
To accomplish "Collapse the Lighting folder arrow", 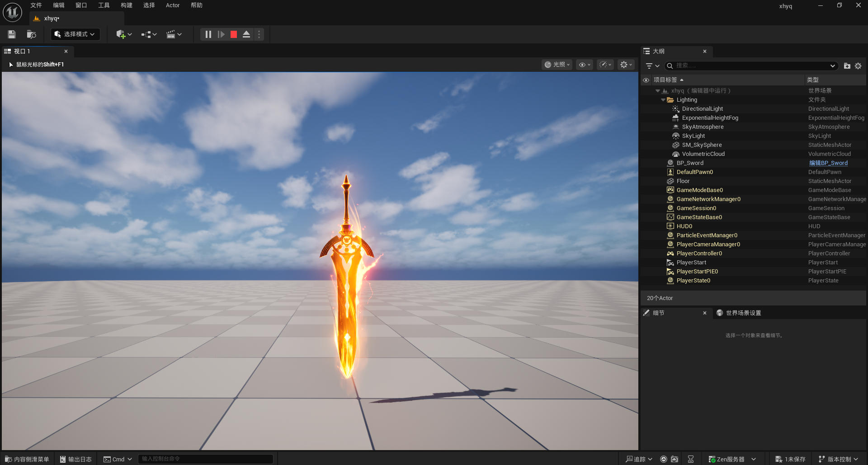I will (x=663, y=100).
